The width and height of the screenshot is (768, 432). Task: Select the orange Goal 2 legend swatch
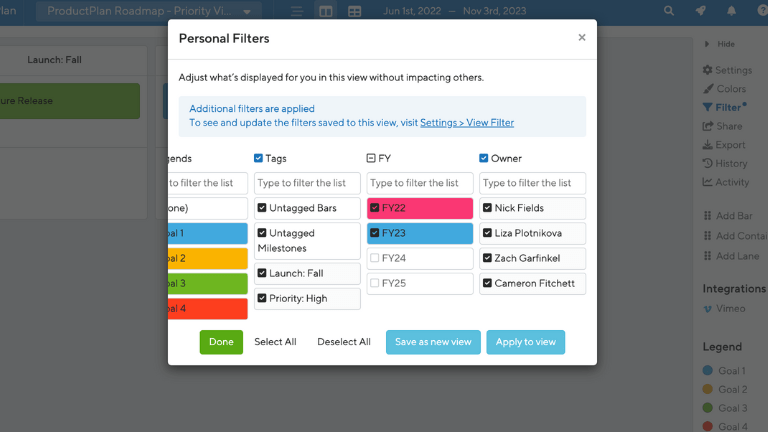pos(707,389)
